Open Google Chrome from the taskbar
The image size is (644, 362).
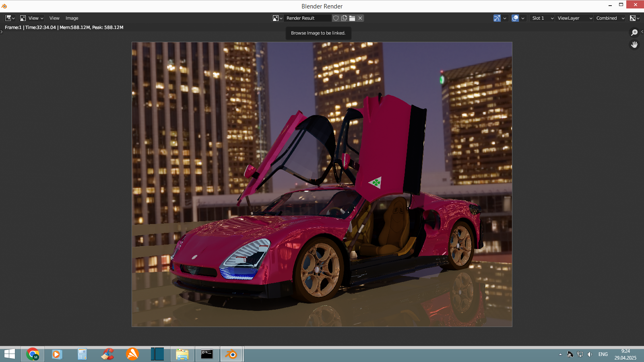coord(33,354)
